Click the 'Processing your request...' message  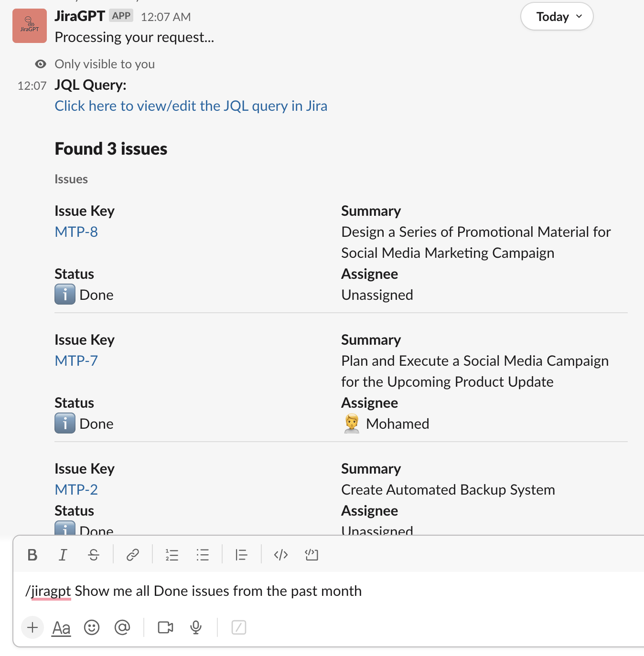tap(135, 37)
